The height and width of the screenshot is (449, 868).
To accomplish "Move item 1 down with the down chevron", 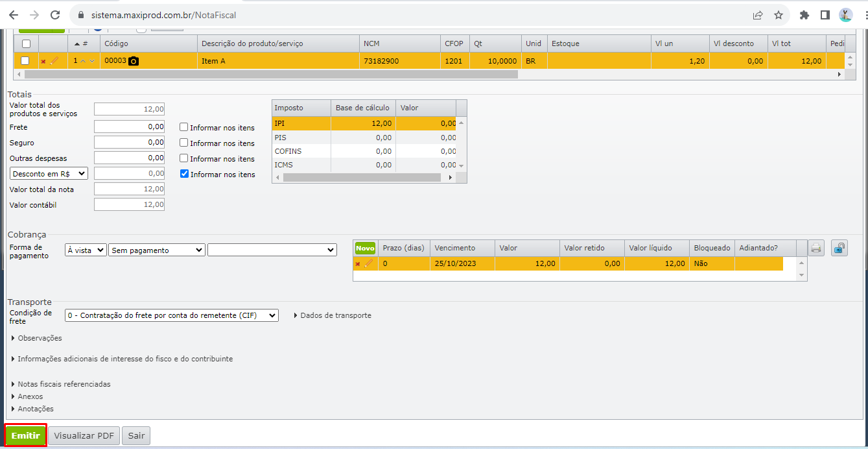I will click(92, 61).
